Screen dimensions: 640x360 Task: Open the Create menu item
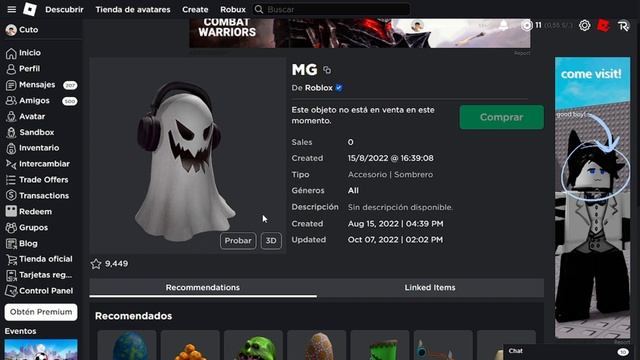(x=195, y=9)
